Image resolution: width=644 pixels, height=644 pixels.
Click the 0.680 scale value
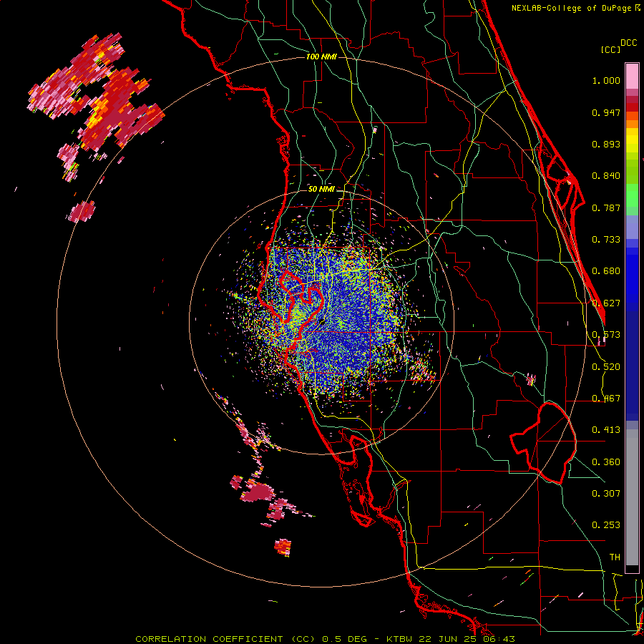(x=606, y=271)
